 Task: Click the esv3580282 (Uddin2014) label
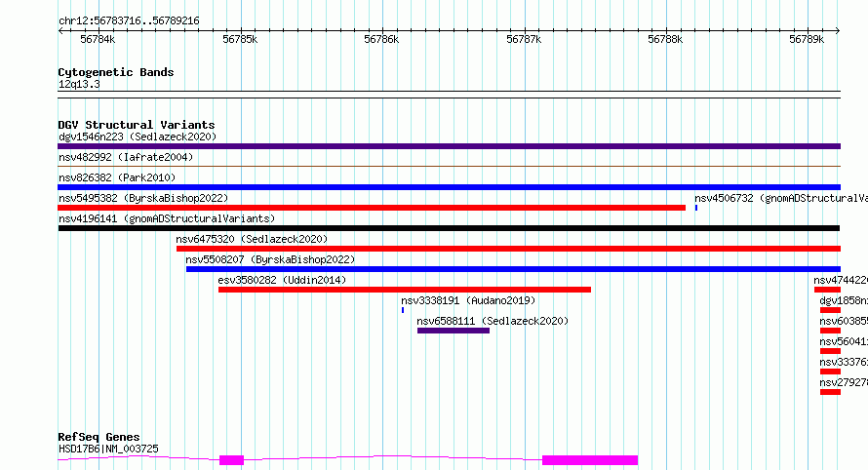tap(282, 280)
